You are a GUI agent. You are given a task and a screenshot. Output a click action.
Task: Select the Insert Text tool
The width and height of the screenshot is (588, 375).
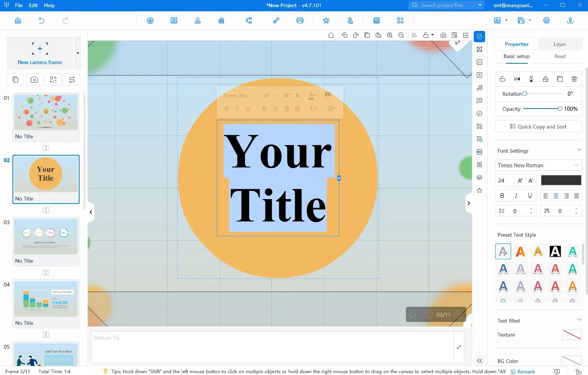pyautogui.click(x=174, y=20)
